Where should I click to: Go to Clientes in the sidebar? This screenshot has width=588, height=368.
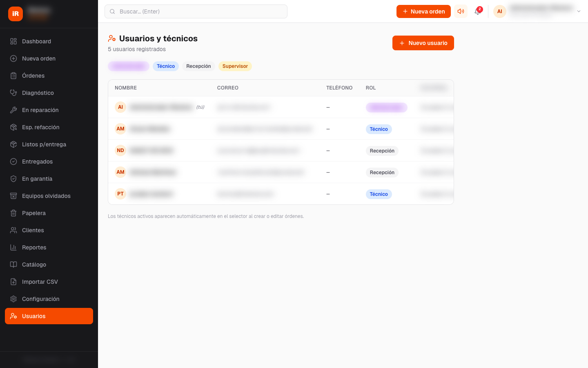tap(33, 230)
